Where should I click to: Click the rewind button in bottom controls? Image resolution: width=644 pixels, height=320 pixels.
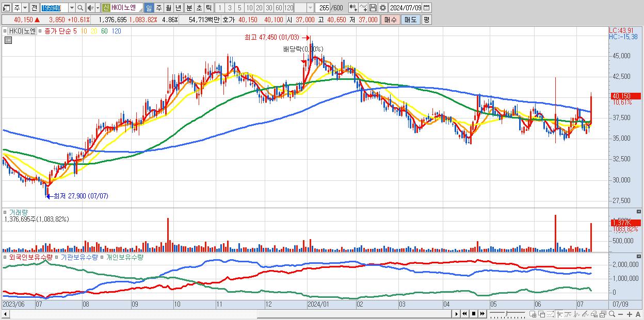(464, 314)
